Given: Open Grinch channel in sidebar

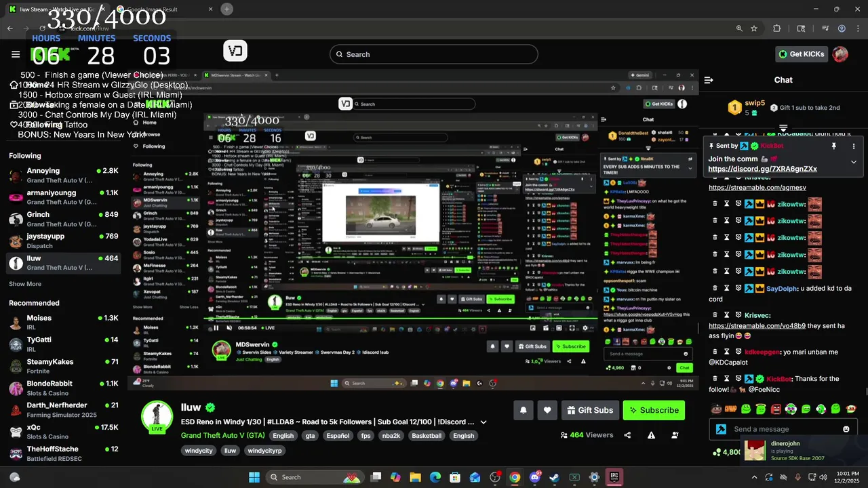Looking at the screenshot, I should point(64,219).
